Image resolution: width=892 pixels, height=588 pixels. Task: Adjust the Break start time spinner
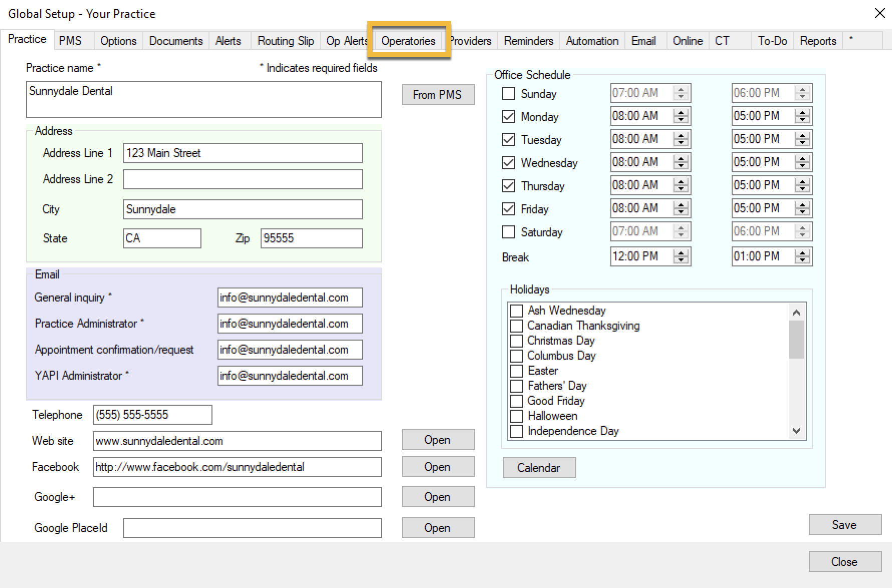[681, 256]
